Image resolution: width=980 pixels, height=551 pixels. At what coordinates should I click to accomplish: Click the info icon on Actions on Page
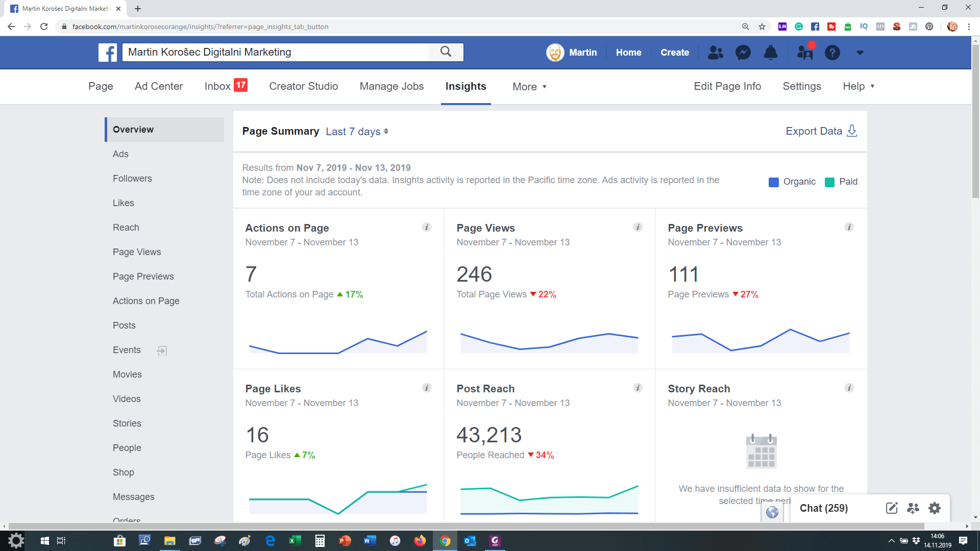(427, 228)
